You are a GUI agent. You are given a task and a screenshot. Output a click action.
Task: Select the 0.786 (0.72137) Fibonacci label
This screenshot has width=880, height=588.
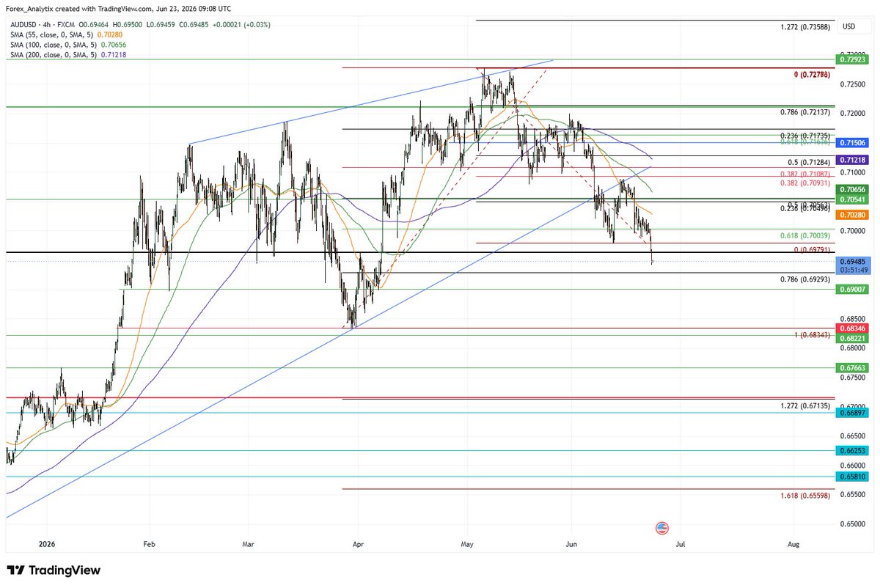[804, 112]
